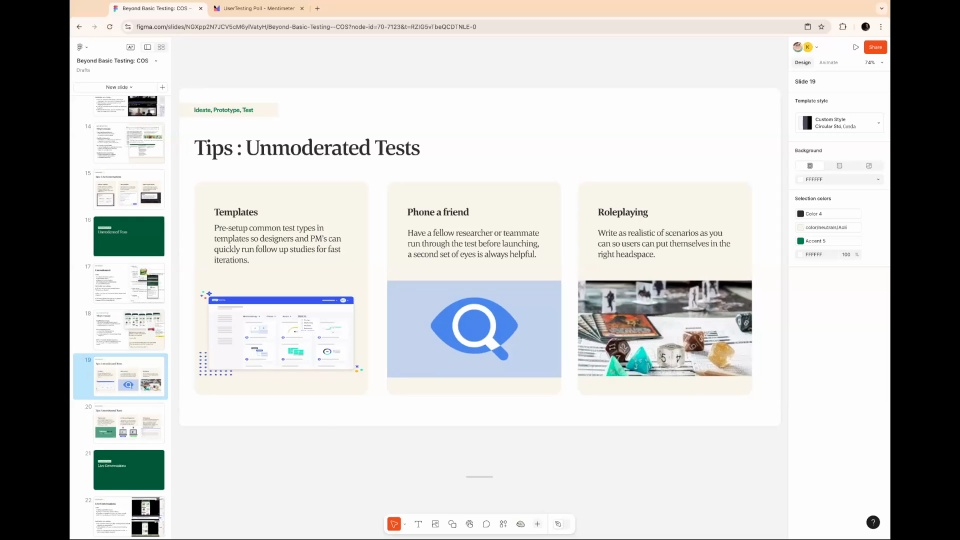
Task: Click the AI text icon in left panel
Action: tap(130, 47)
